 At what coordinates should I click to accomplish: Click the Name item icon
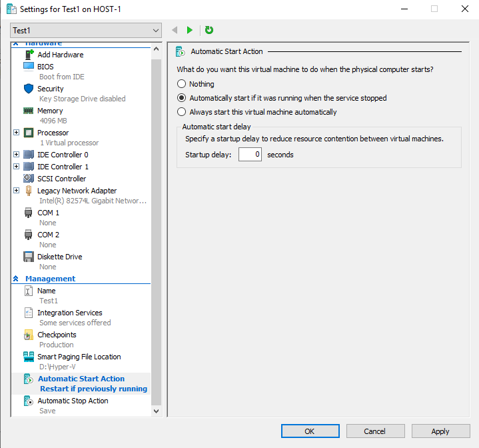(29, 291)
